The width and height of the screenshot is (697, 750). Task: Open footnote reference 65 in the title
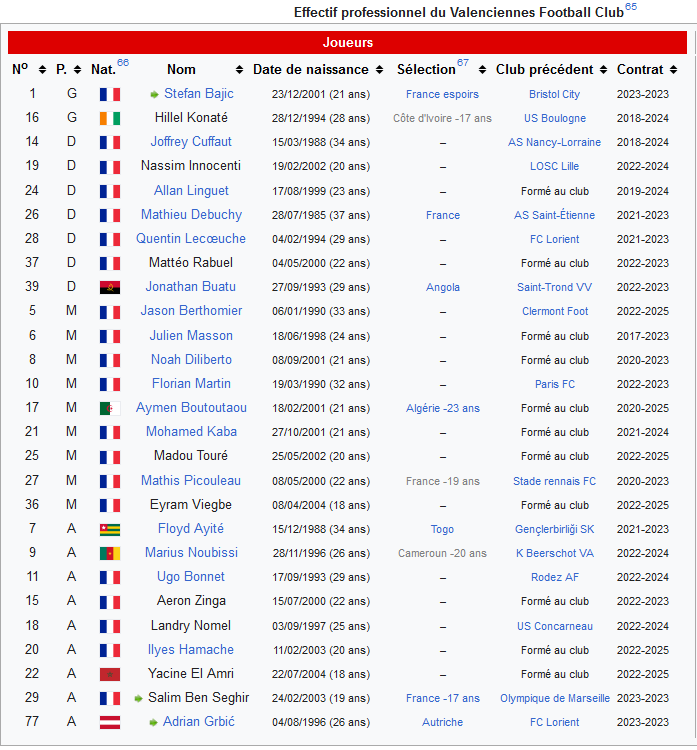(x=630, y=7)
